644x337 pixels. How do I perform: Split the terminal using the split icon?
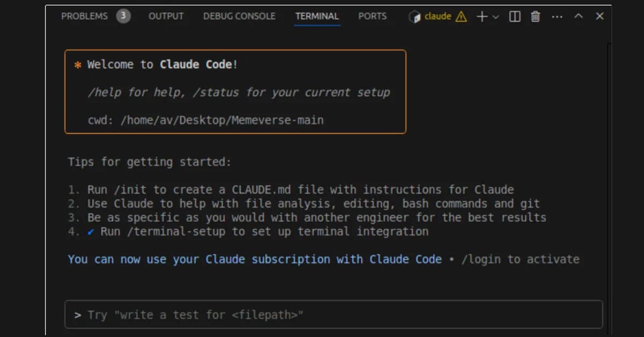pos(514,16)
